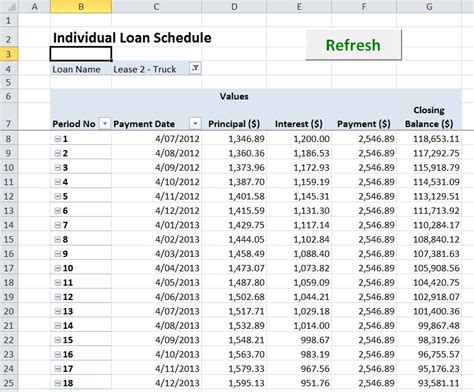Image resolution: width=474 pixels, height=392 pixels.
Task: Collapse period 6 row group
Action: [58, 211]
